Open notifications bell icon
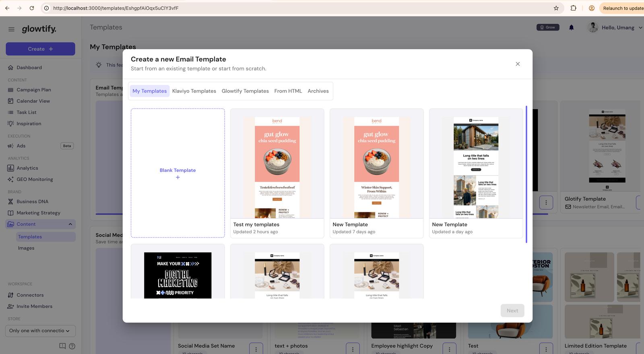The width and height of the screenshot is (644, 354). pyautogui.click(x=571, y=27)
